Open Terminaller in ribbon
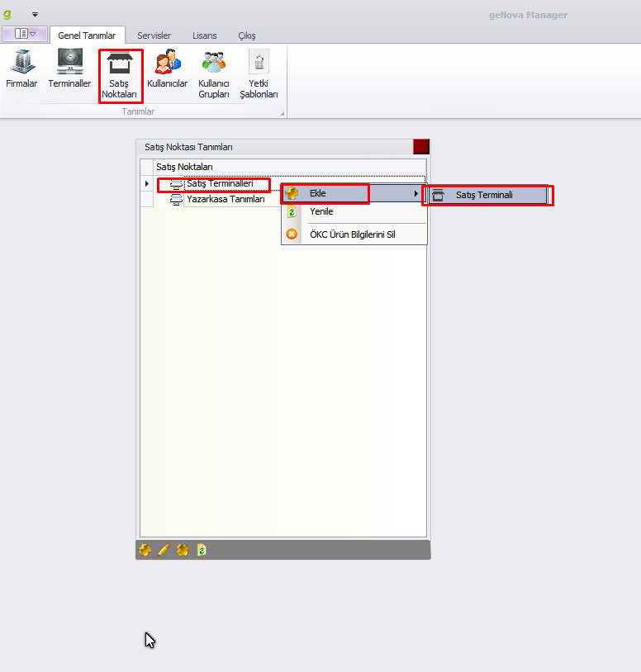The height and width of the screenshot is (672, 641). tap(69, 69)
